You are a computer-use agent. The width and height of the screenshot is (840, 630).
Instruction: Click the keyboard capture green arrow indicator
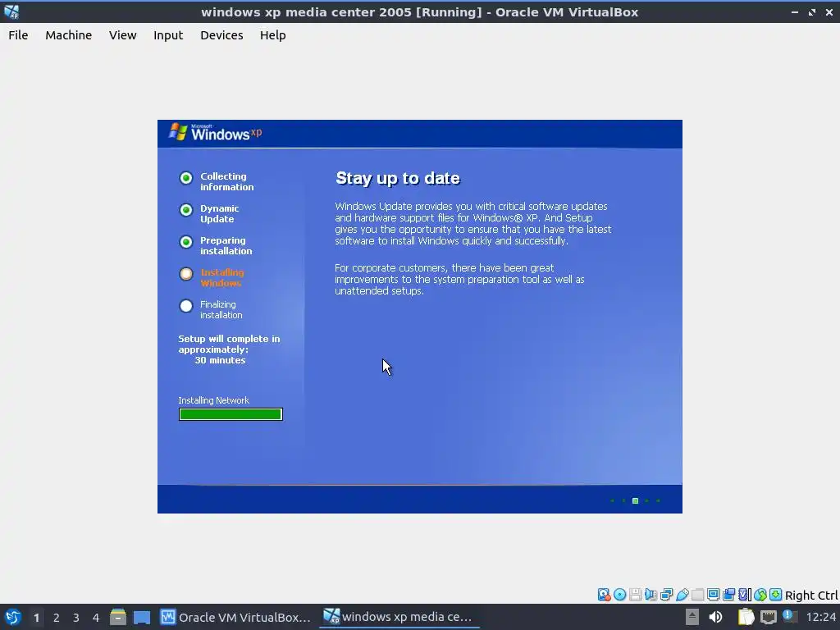[776, 595]
